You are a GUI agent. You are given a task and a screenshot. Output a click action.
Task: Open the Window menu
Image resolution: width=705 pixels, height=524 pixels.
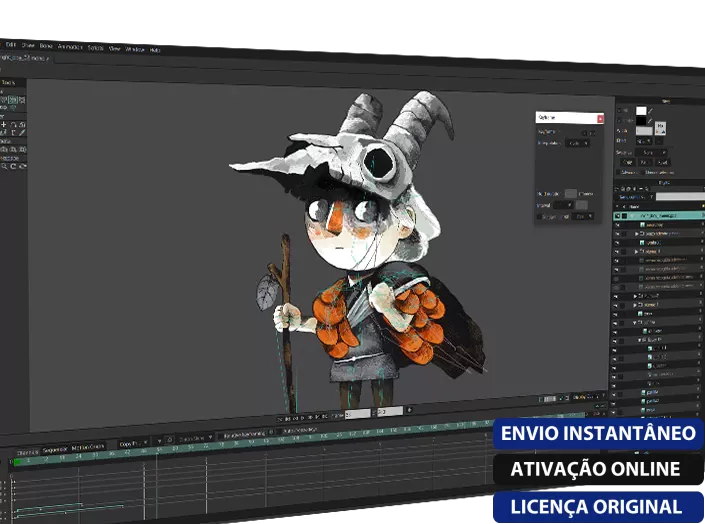click(x=134, y=49)
